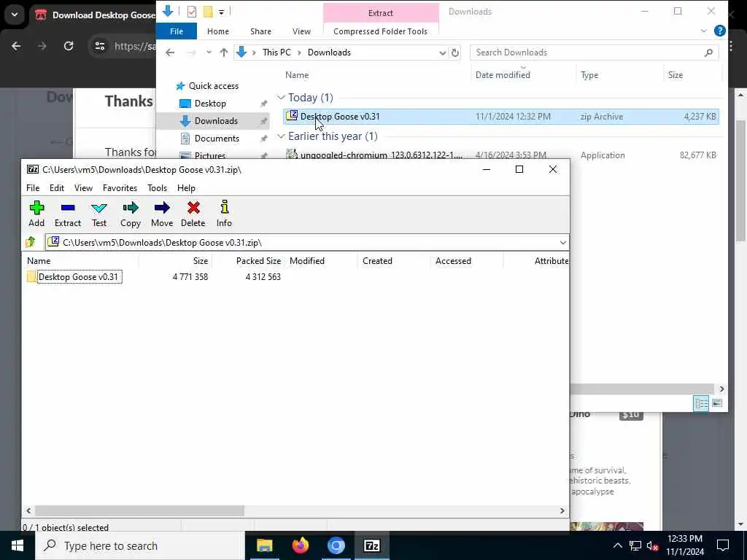Click Explorer Back navigation arrow
This screenshot has width=747, height=560.
click(170, 52)
